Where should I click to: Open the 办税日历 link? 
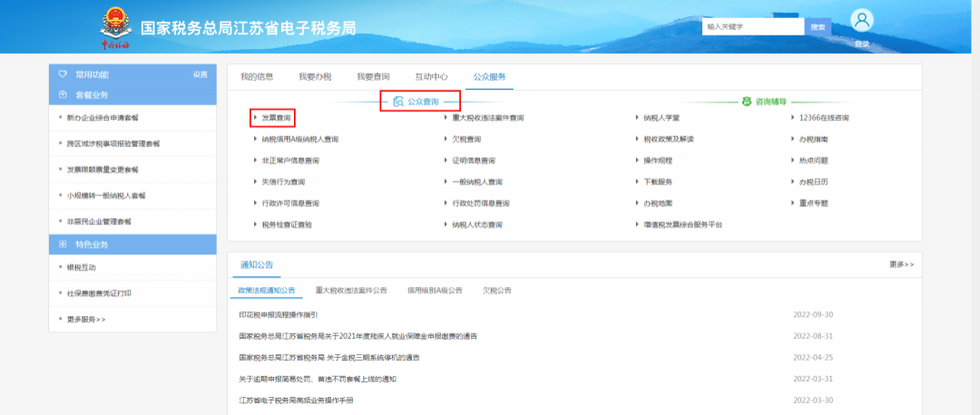(x=813, y=183)
